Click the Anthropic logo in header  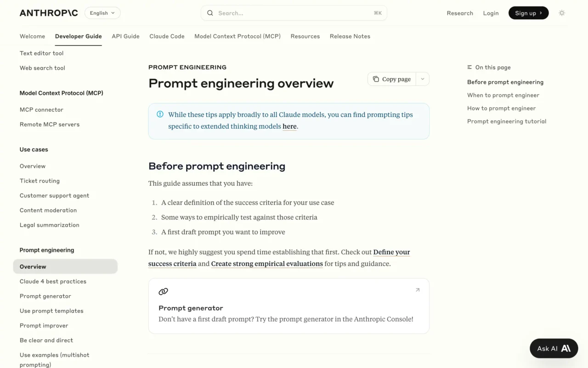pyautogui.click(x=49, y=13)
